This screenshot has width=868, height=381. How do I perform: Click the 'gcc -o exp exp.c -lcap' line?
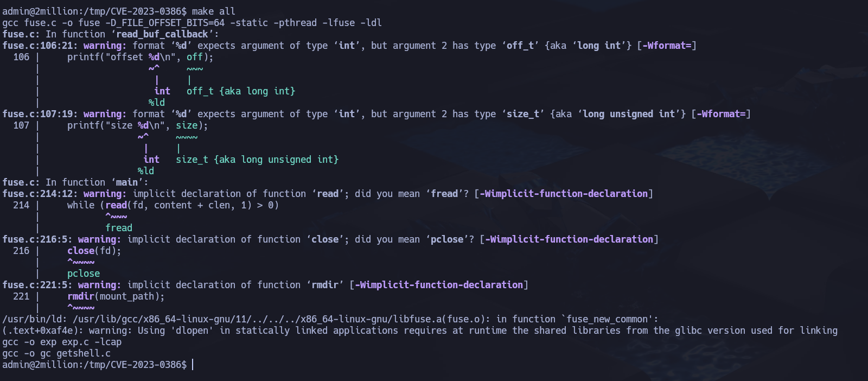(x=62, y=342)
